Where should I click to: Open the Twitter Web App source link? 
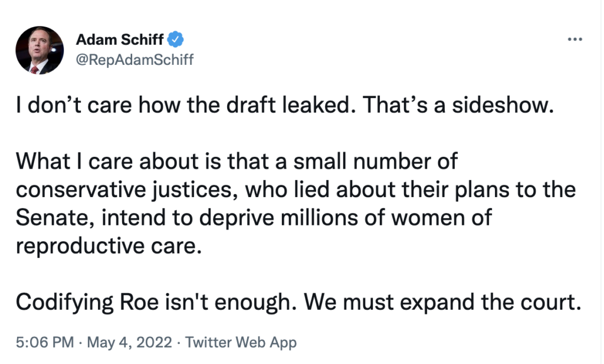coord(241,342)
